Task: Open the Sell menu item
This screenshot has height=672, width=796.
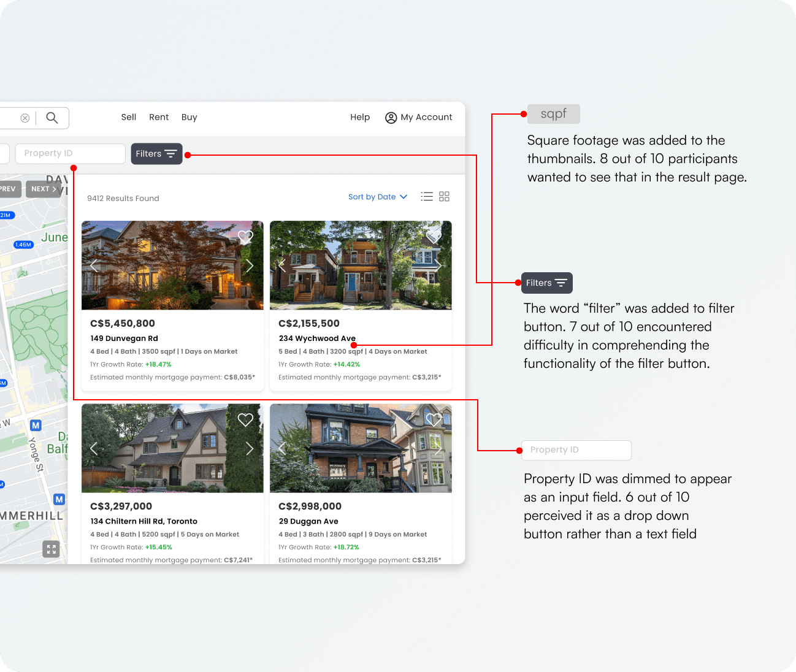Action: pos(129,117)
